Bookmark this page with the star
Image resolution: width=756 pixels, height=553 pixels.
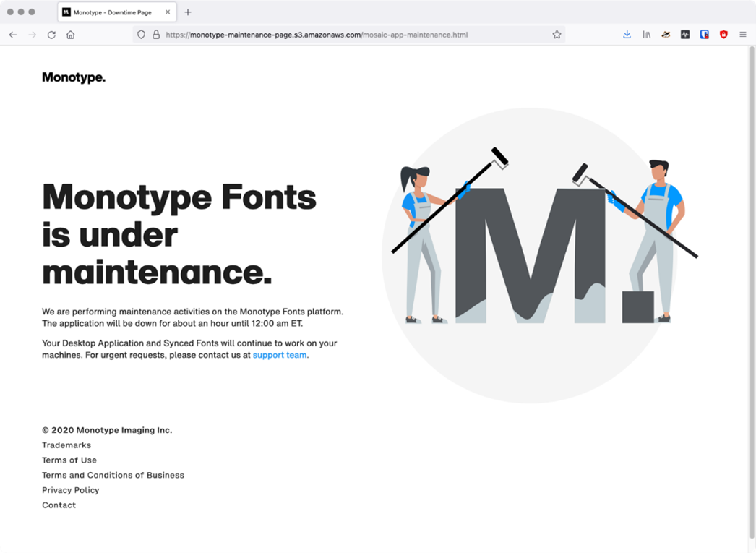point(557,35)
